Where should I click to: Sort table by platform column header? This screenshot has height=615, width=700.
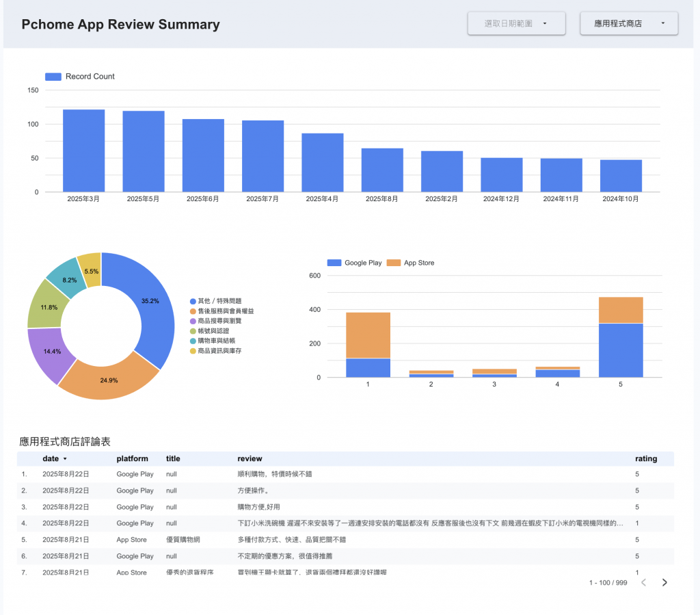[x=132, y=458]
